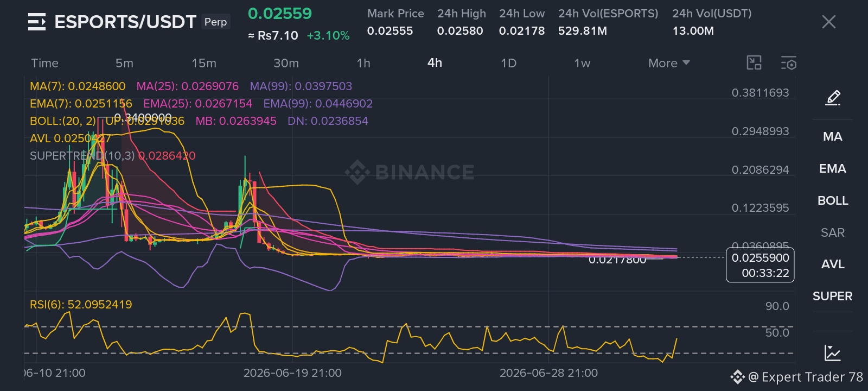Click the EMA(99) legend value
Image resolution: width=868 pixels, height=391 pixels.
tap(318, 104)
